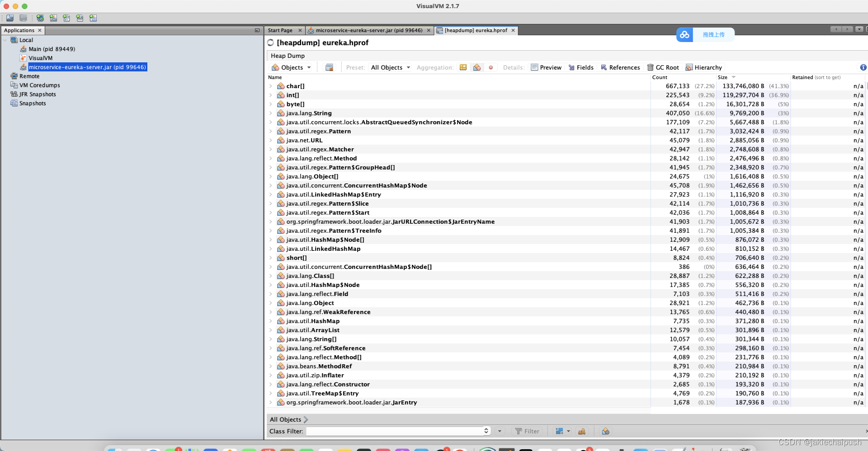This screenshot has width=868, height=451.
Task: Click the class icon in bottom filter bar
Action: [606, 432]
